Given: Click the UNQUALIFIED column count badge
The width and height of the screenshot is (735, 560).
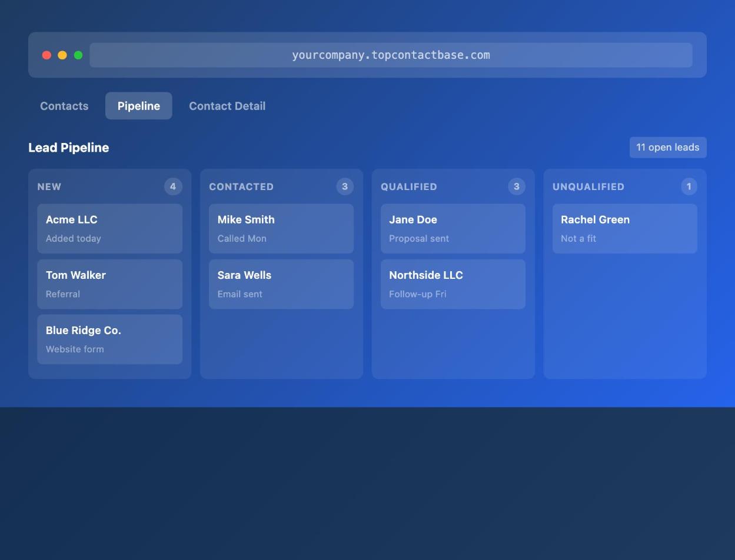Looking at the screenshot, I should (x=689, y=186).
